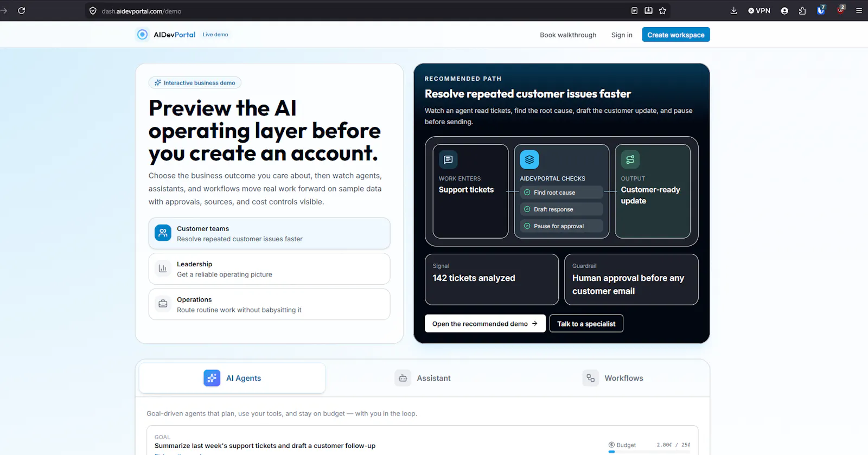Click the Create workspace button

pyautogui.click(x=676, y=35)
